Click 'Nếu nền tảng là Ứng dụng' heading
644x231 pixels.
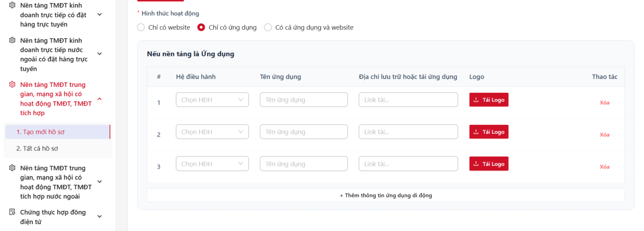[x=190, y=54]
